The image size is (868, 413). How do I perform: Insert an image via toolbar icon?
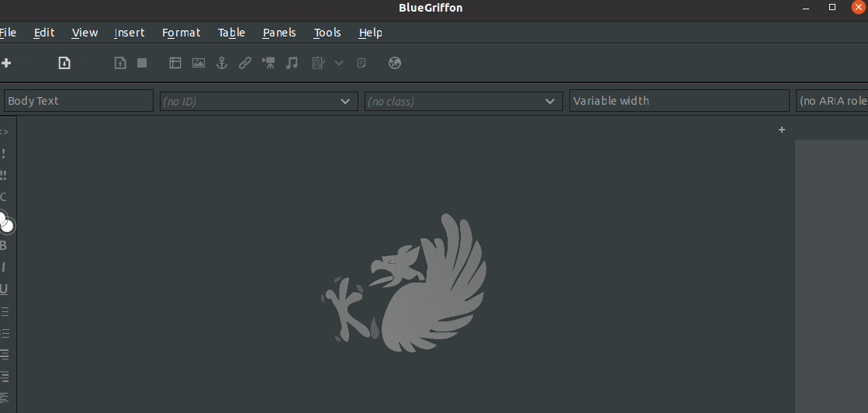(198, 63)
